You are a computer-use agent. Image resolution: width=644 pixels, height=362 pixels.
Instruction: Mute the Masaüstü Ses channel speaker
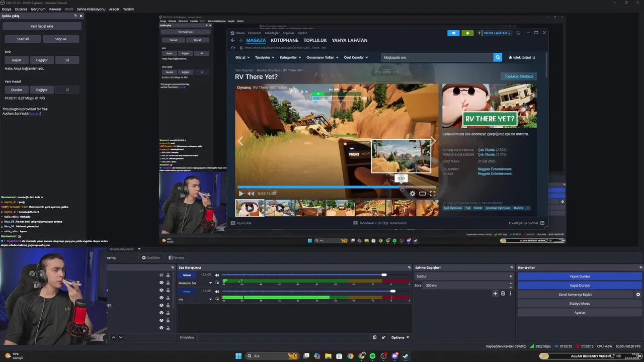[x=217, y=275]
